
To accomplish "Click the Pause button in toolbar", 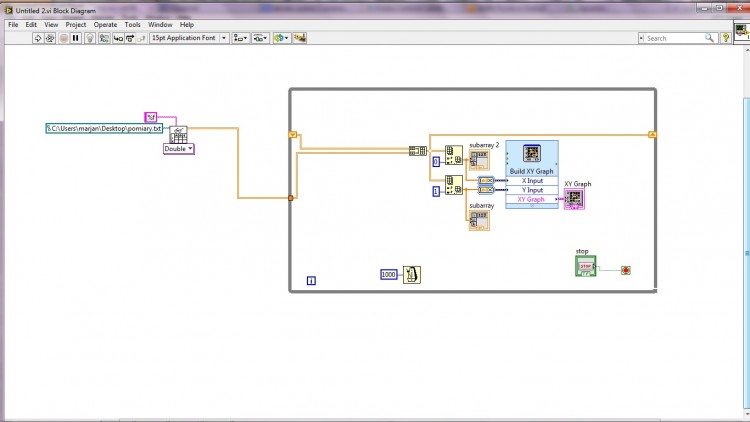I will (x=76, y=38).
